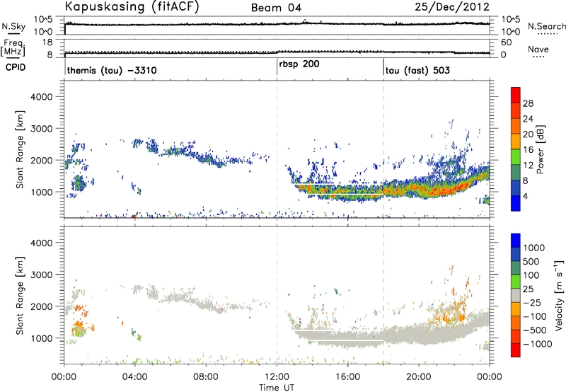
Task: Click the Time UT axis title
Action: click(277, 388)
